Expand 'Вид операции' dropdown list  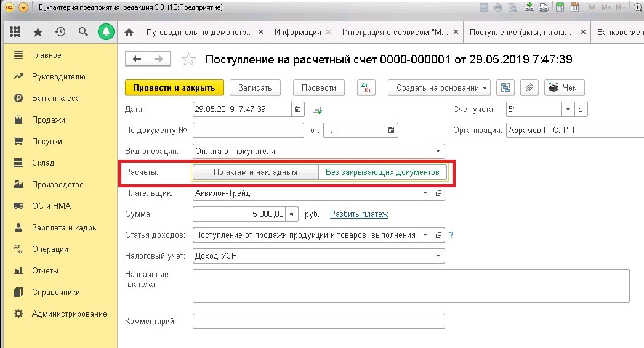click(x=438, y=151)
